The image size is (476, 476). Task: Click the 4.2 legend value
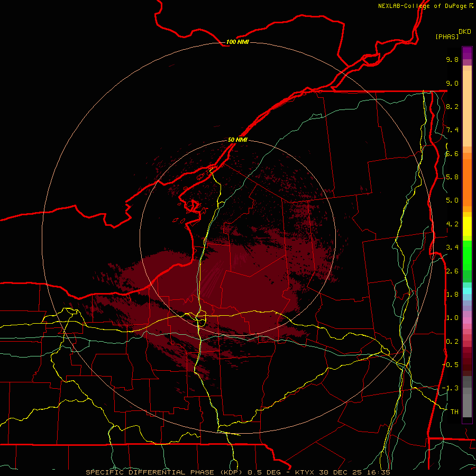452,224
